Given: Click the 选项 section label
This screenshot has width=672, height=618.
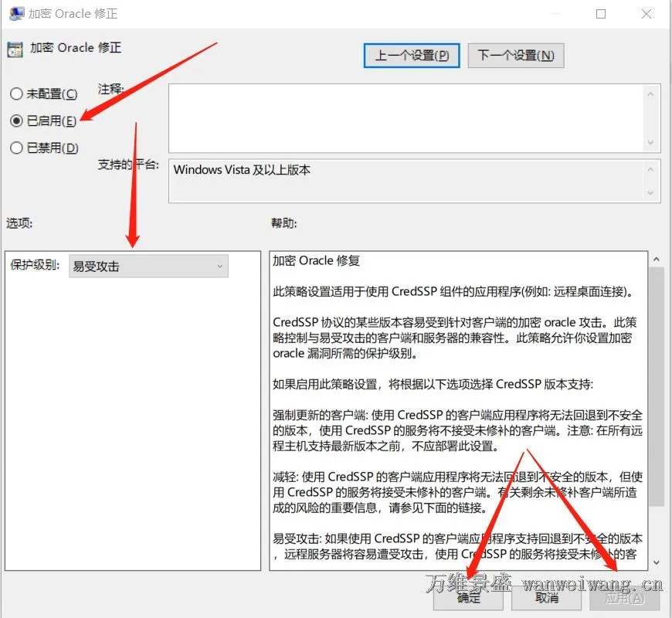Looking at the screenshot, I should [19, 223].
